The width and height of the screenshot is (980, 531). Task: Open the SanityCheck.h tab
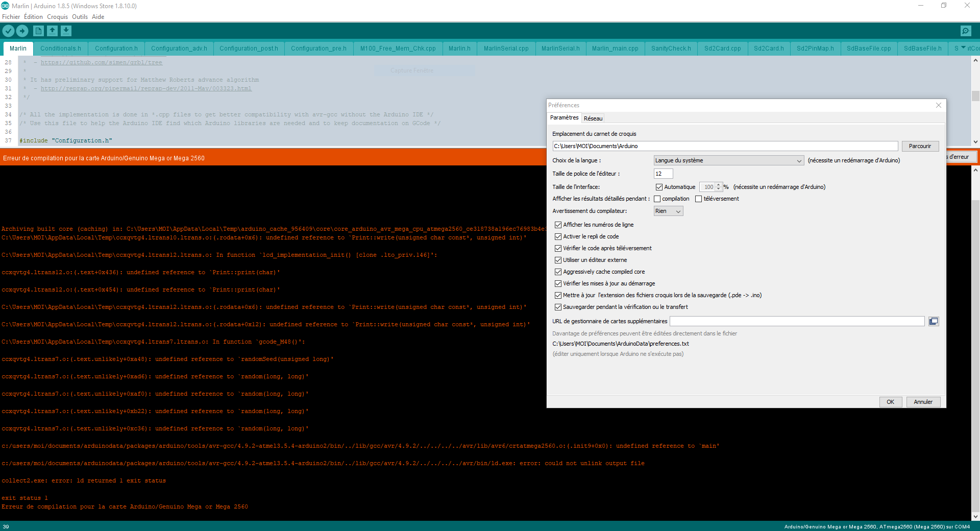click(x=671, y=49)
